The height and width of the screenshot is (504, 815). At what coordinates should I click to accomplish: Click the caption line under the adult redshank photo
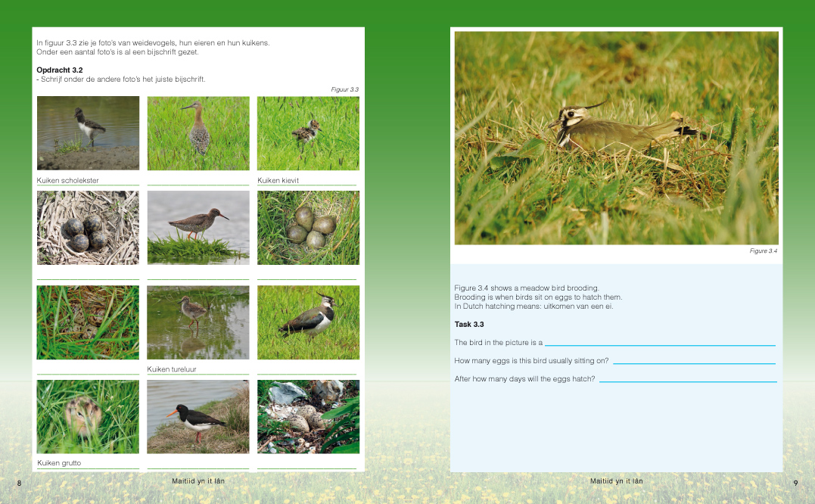pyautogui.click(x=198, y=279)
